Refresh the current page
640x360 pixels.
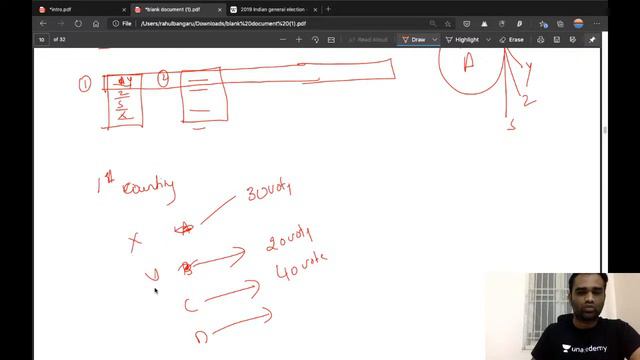(78, 24)
